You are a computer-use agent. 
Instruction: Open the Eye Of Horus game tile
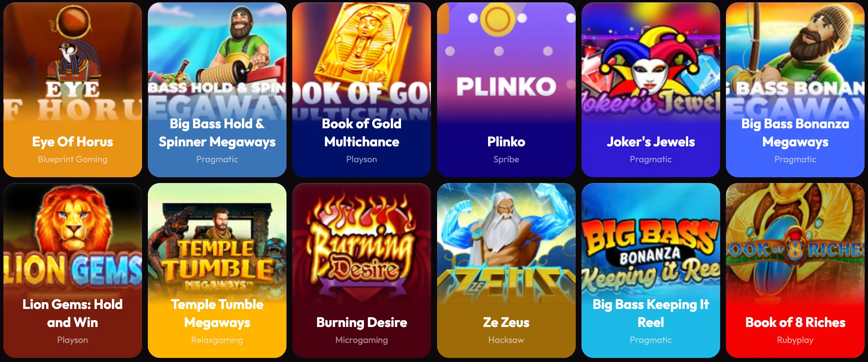coord(72,89)
